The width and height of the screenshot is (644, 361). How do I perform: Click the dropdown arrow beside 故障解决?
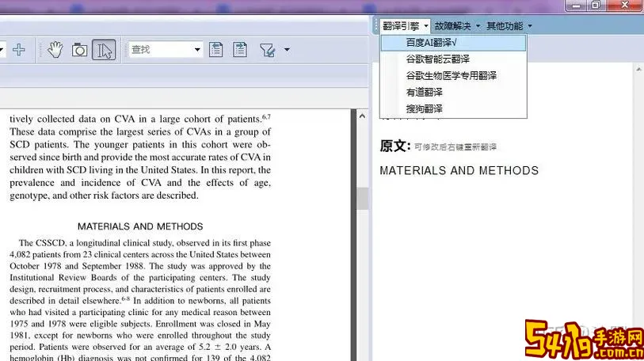point(478,26)
